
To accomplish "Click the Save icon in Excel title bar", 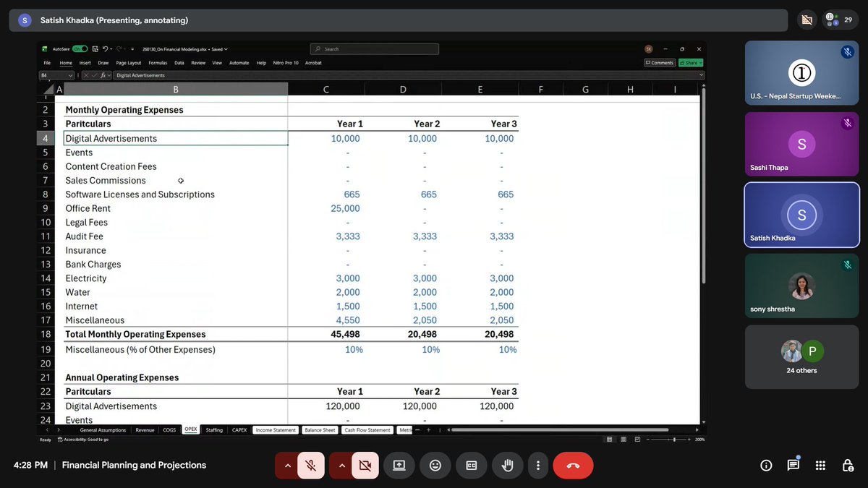I will point(95,49).
